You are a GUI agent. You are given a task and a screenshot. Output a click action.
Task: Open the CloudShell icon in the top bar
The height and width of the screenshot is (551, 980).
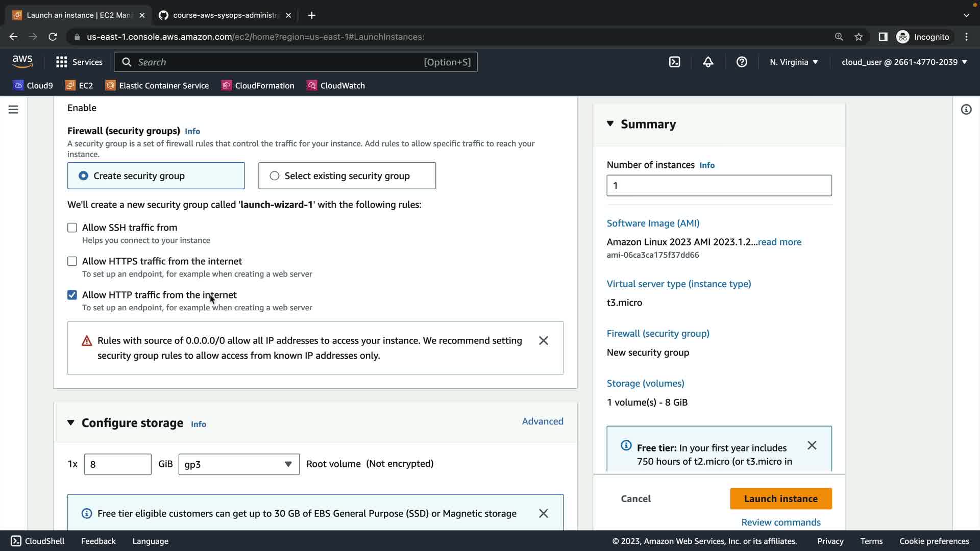click(x=674, y=62)
